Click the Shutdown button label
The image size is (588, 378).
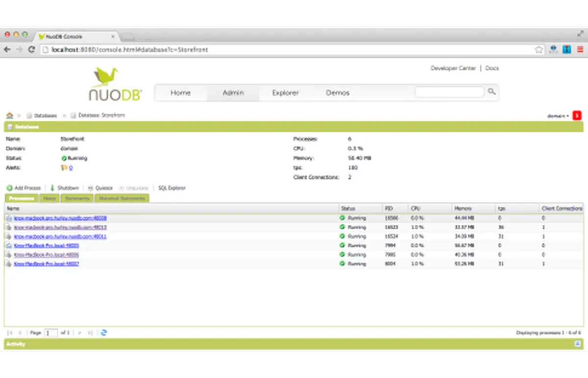point(68,188)
